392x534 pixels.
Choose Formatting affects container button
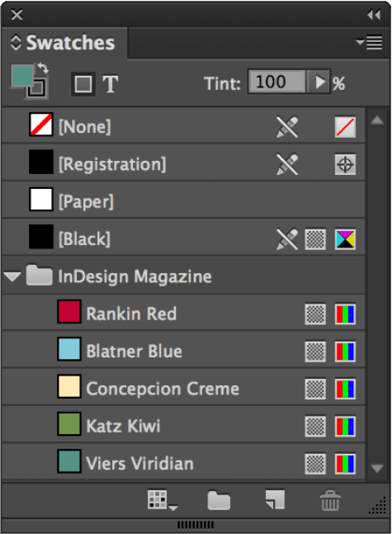click(83, 84)
